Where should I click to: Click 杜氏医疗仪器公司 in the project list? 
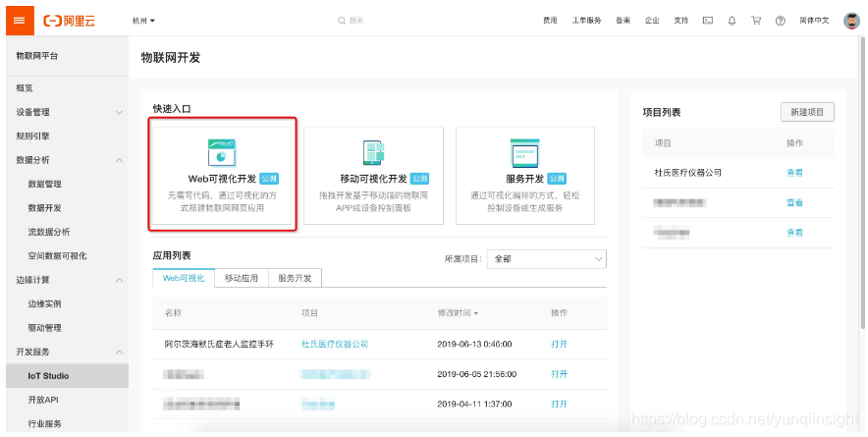click(x=688, y=173)
